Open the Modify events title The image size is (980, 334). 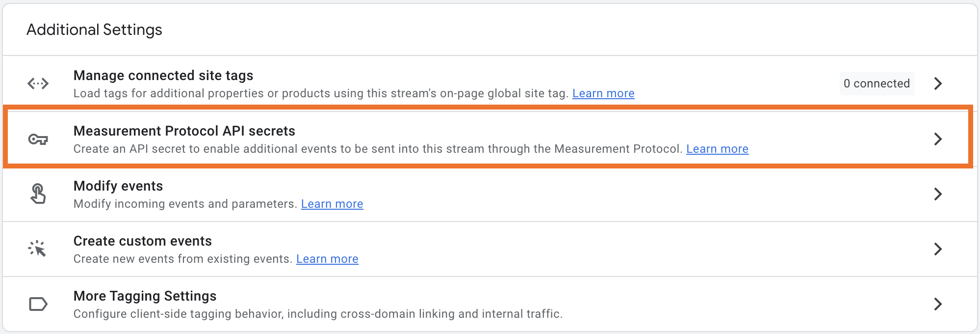coord(118,186)
